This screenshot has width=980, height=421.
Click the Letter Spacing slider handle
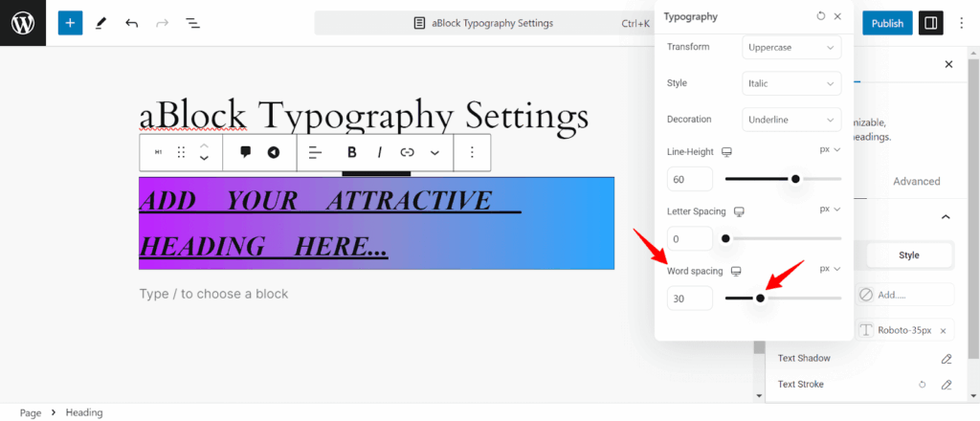(x=725, y=238)
